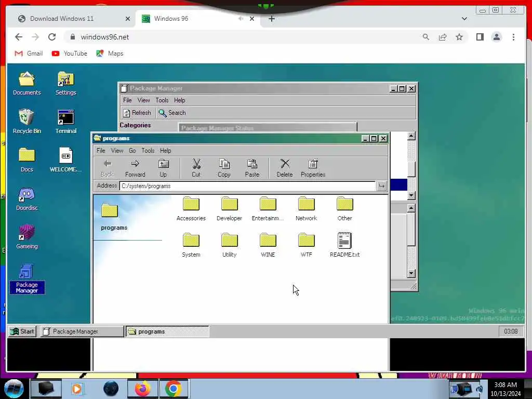Screen dimensions: 532x399
Task: Expand the tab search chevron
Action: click(x=464, y=19)
